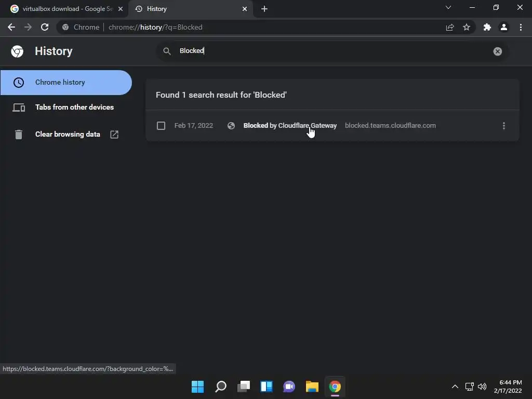Click the Found 1 search result heading
This screenshot has height=399, width=532.
(221, 95)
